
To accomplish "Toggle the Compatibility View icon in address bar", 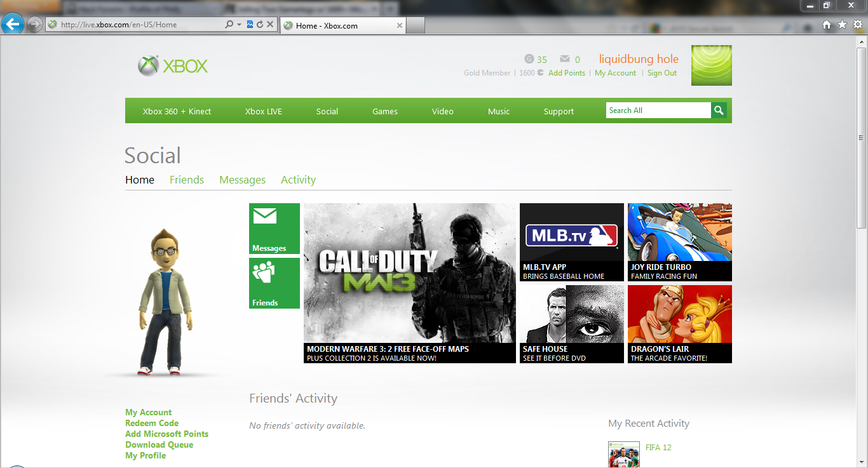I will pyautogui.click(x=250, y=25).
